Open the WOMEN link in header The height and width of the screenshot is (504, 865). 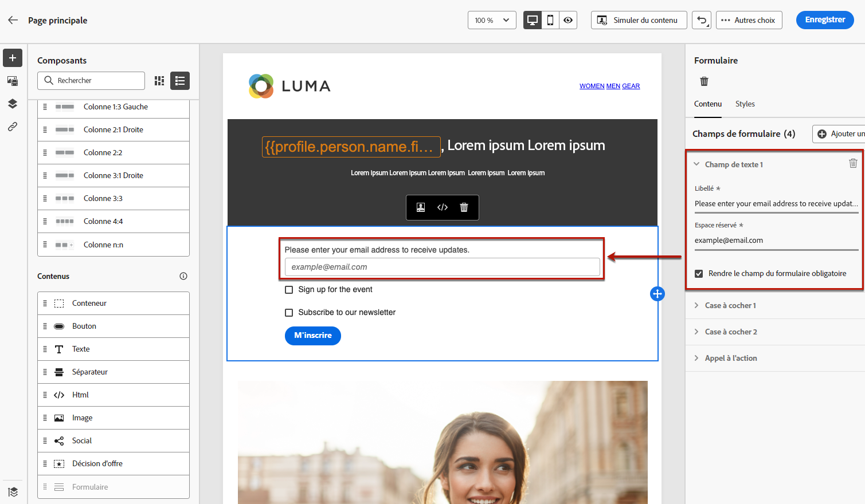click(x=592, y=86)
